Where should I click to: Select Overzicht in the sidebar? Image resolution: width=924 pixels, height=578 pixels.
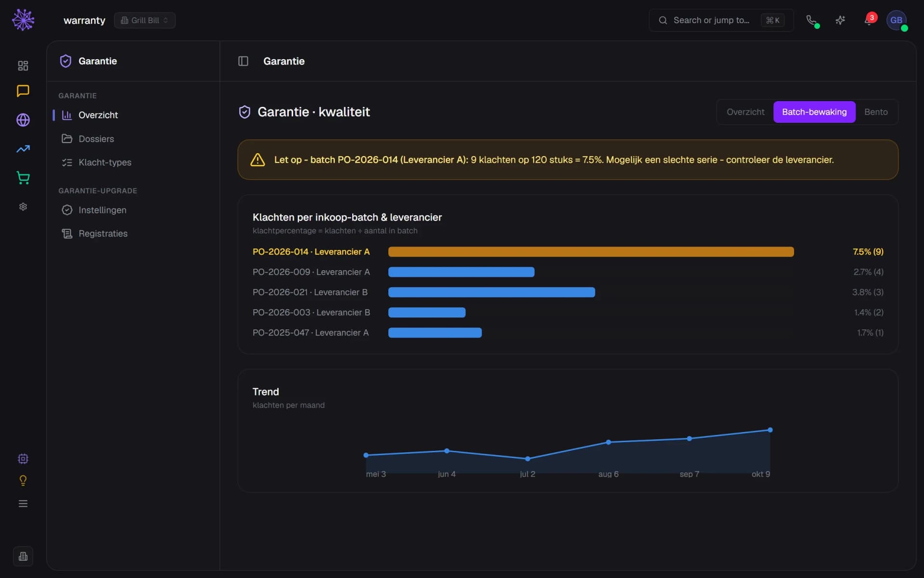coord(133,115)
